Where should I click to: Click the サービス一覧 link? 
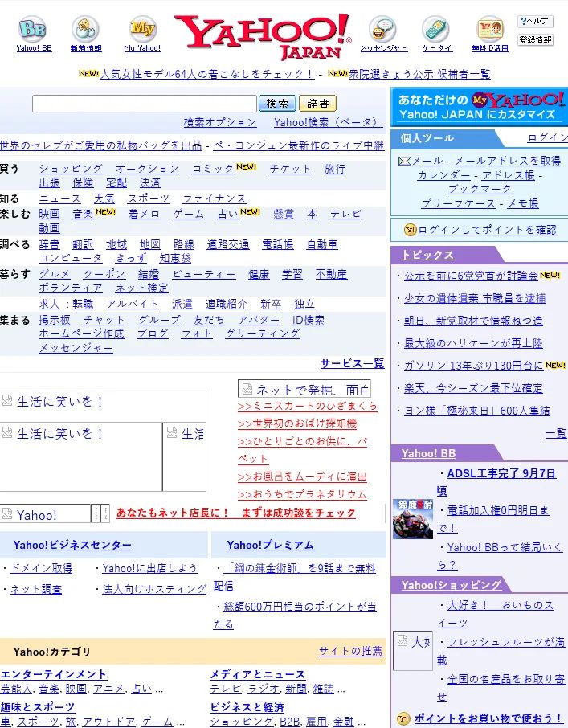pyautogui.click(x=352, y=363)
